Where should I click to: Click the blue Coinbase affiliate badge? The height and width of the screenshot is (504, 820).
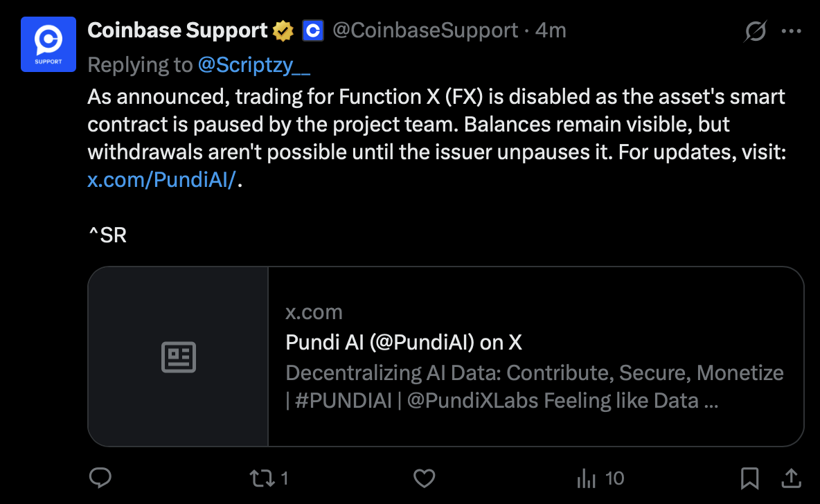tap(313, 30)
